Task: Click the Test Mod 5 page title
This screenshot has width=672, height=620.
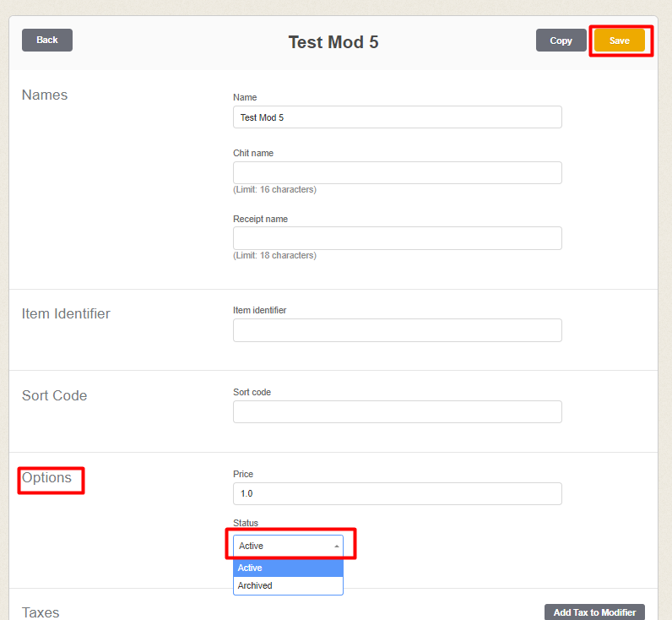Action: (x=333, y=41)
